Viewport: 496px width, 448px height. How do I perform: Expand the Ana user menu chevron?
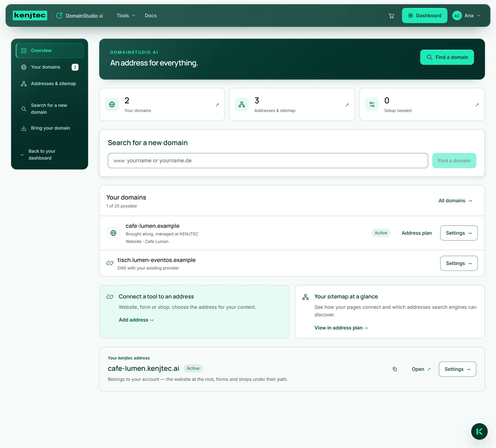point(479,16)
